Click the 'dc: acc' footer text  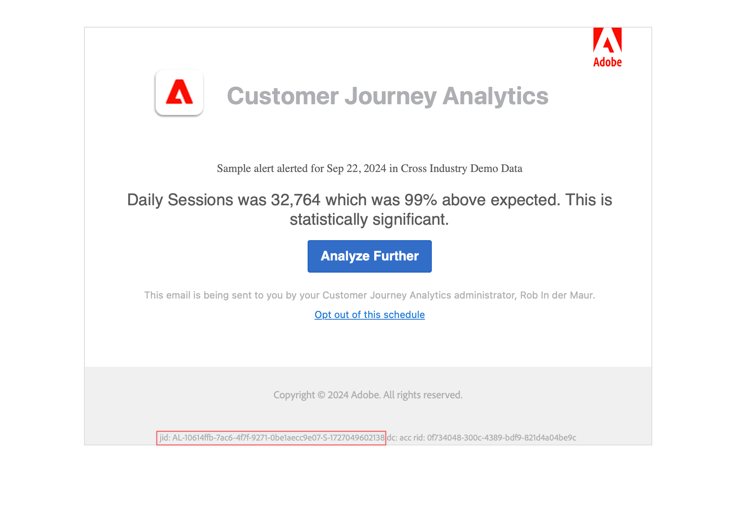point(403,438)
